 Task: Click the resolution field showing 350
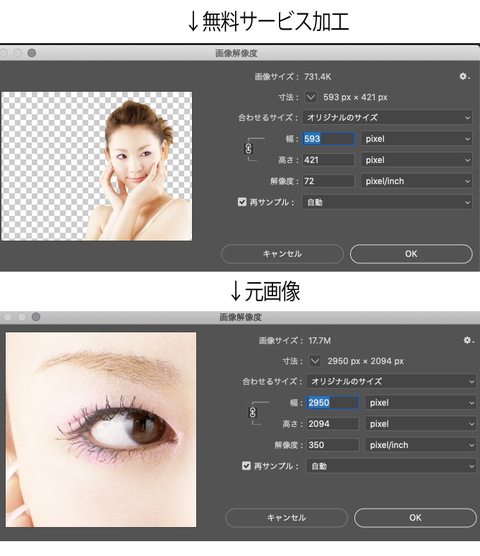333,445
